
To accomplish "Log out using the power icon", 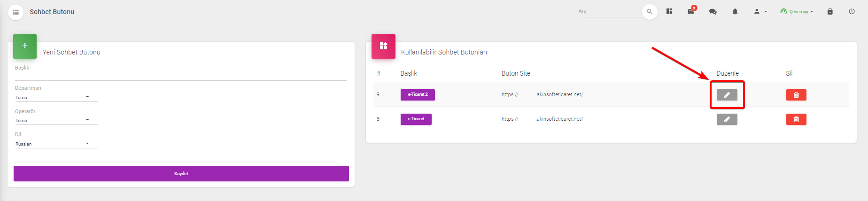I will tap(852, 11).
